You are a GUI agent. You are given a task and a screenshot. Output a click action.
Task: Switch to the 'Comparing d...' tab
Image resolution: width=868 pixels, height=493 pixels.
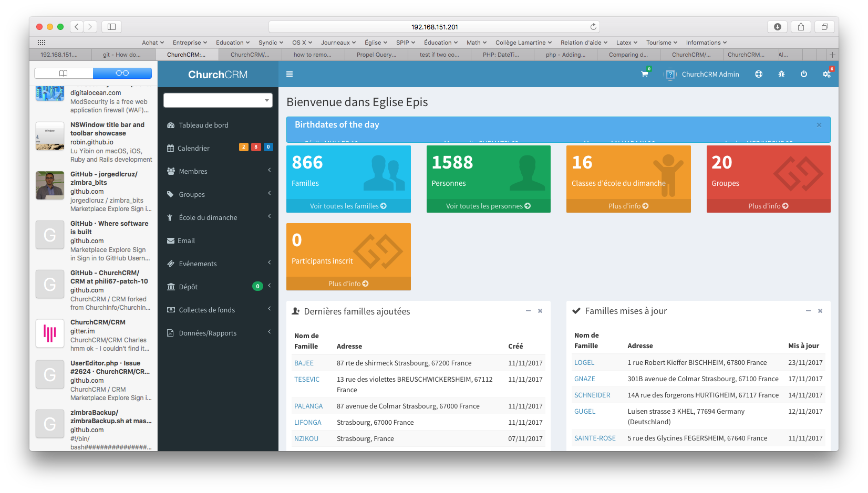click(628, 55)
